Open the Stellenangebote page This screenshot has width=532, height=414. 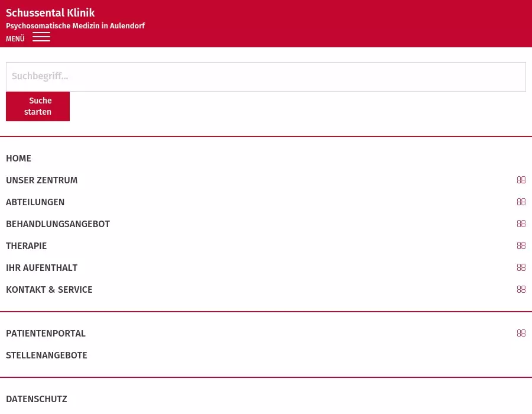(47, 355)
